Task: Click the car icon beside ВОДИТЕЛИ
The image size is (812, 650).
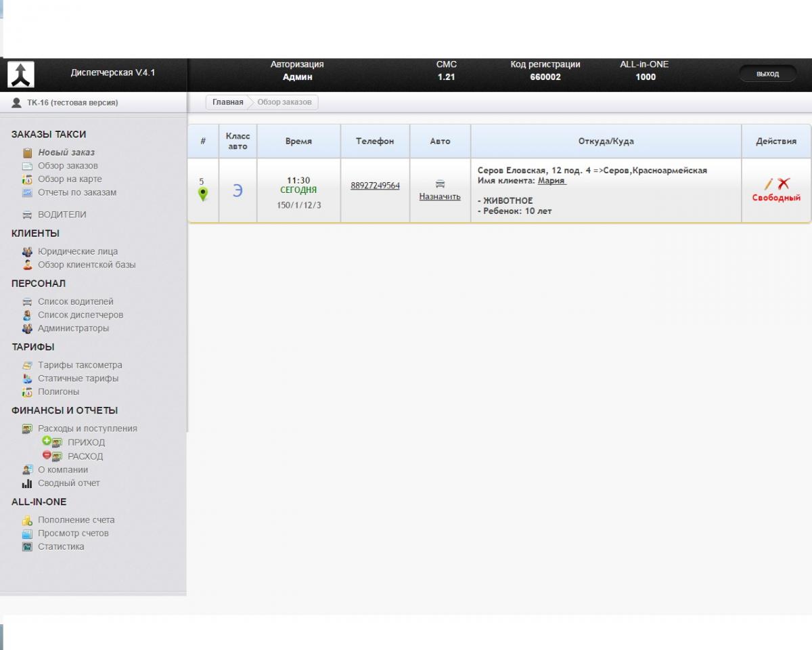Action: pyautogui.click(x=28, y=215)
